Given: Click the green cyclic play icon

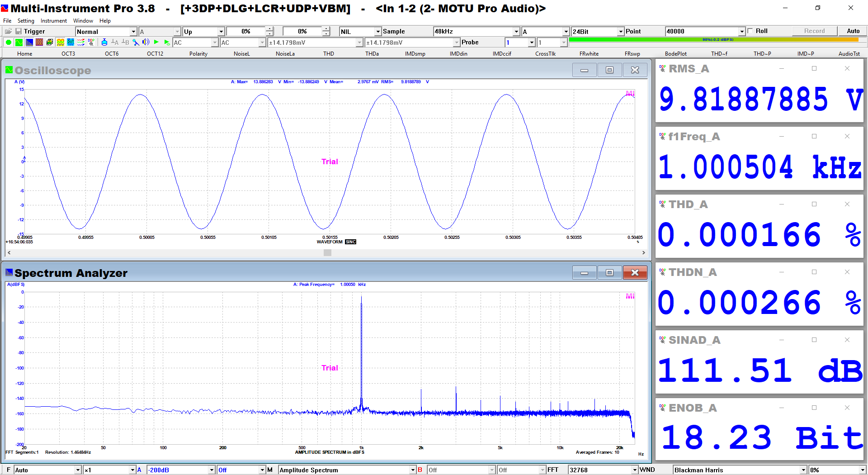Looking at the screenshot, I should click(x=167, y=42).
